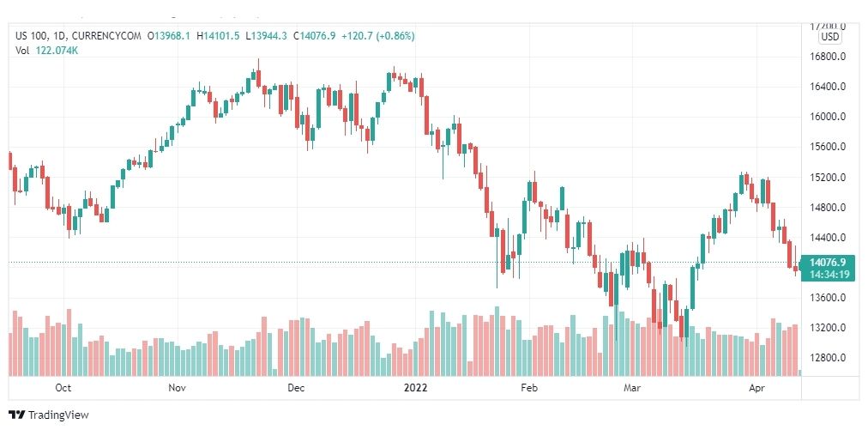Viewport: 868px width, 430px height.
Task: Click the +120.7 (+0.86%) change readout
Action: click(x=377, y=36)
